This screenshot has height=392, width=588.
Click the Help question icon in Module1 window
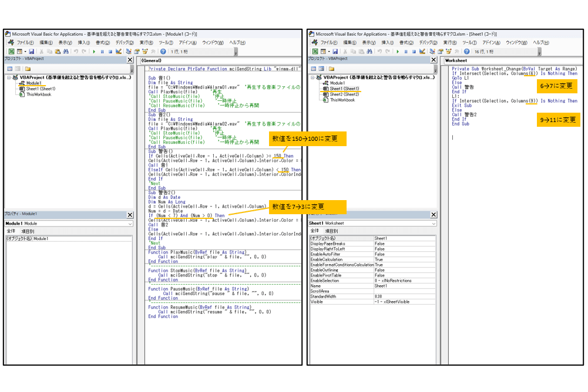tap(163, 51)
